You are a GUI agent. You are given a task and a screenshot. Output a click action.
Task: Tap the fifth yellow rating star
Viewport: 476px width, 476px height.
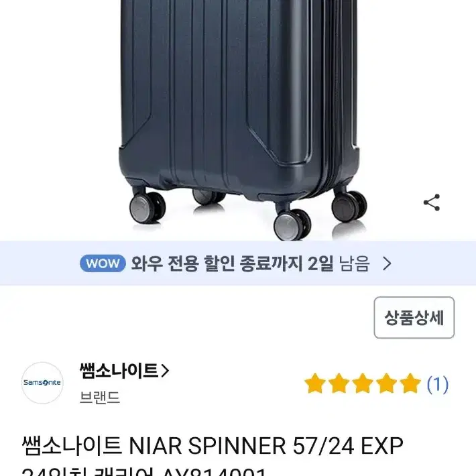(x=410, y=383)
